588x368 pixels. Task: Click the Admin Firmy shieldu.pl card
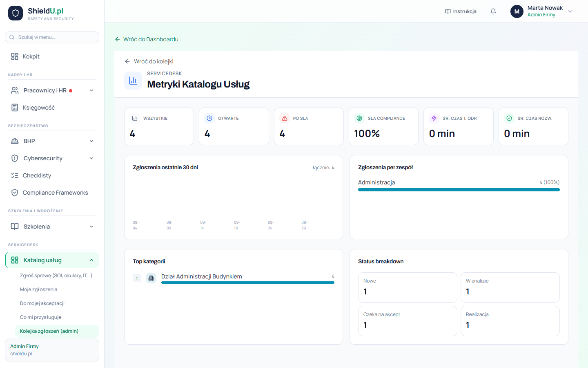pyautogui.click(x=52, y=350)
